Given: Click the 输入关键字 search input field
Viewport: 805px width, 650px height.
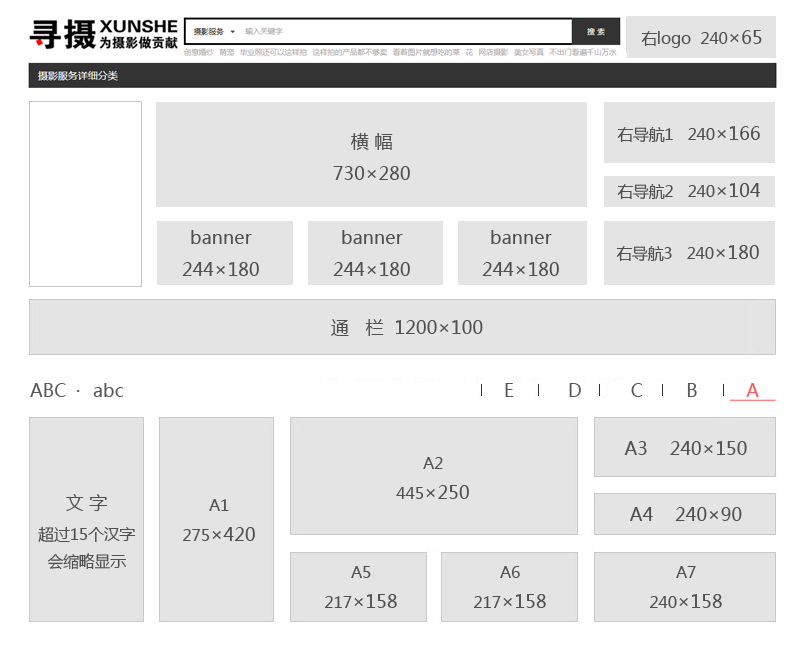Looking at the screenshot, I should coord(400,32).
